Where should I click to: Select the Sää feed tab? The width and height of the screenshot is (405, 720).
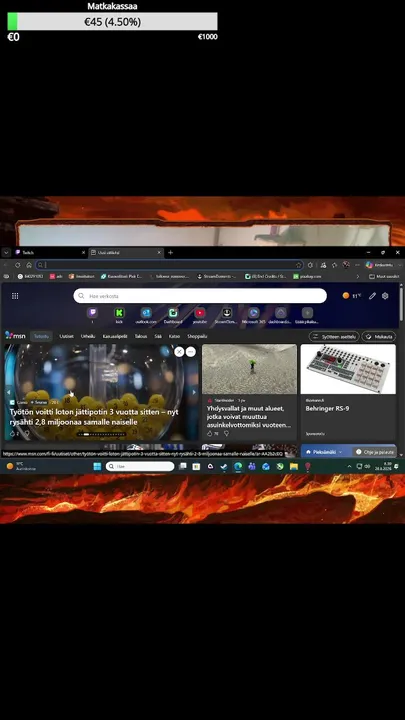point(158,337)
